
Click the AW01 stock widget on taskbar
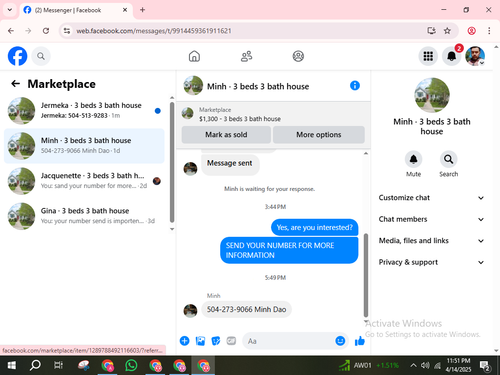point(369,365)
